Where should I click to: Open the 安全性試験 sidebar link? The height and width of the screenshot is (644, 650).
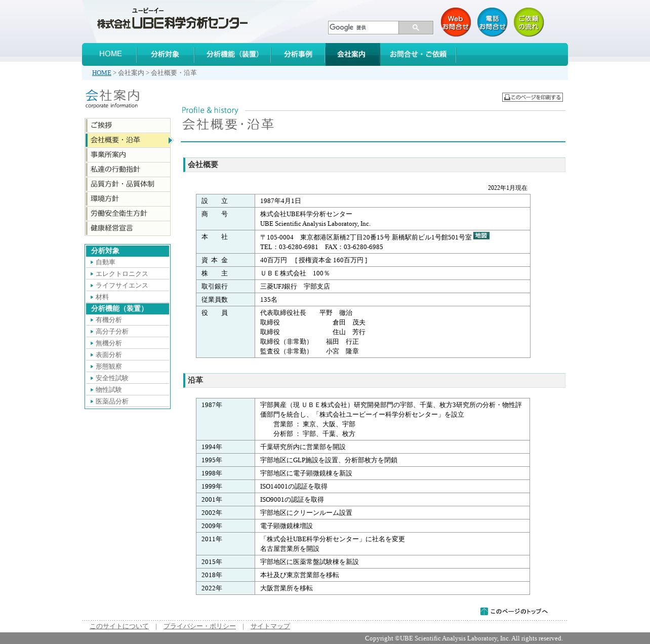pyautogui.click(x=112, y=378)
